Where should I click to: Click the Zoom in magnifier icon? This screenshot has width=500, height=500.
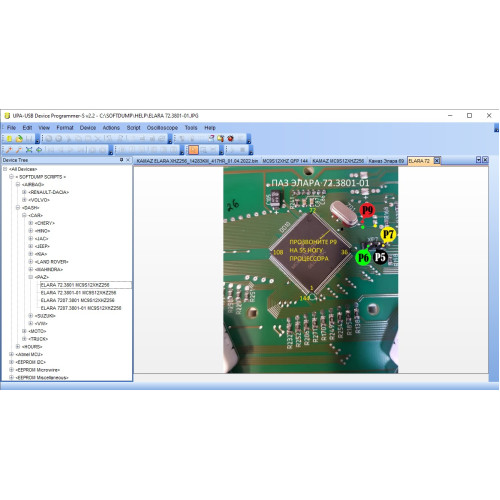tap(9, 150)
